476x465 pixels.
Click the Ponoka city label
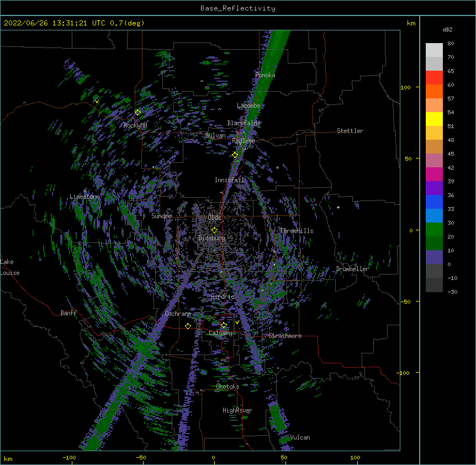click(x=265, y=75)
